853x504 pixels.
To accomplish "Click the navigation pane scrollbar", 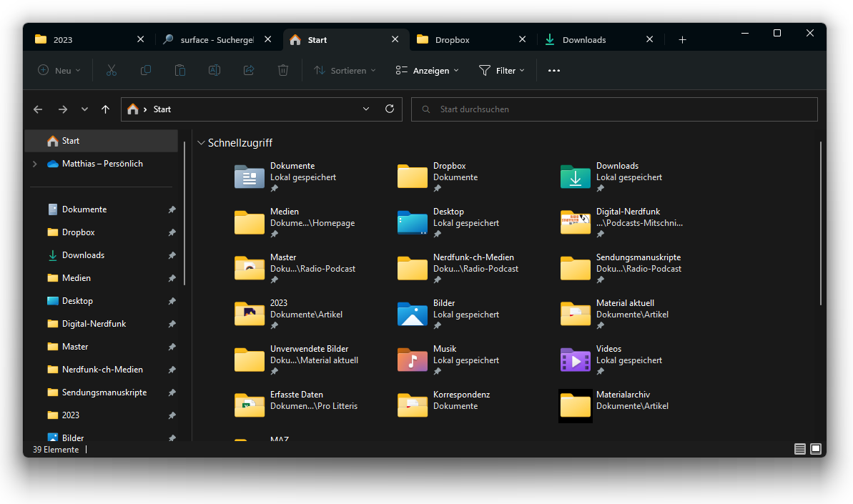I will pos(184,212).
